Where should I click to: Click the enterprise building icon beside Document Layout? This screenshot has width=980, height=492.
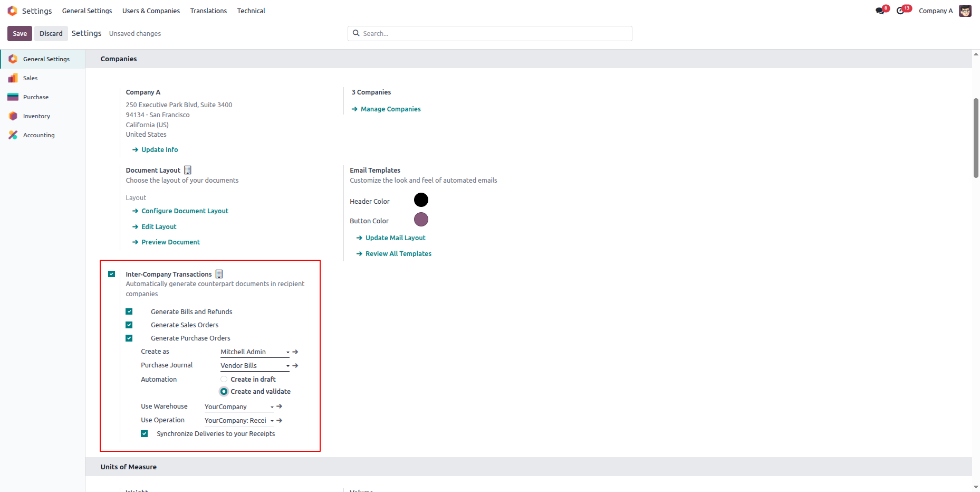(x=187, y=169)
